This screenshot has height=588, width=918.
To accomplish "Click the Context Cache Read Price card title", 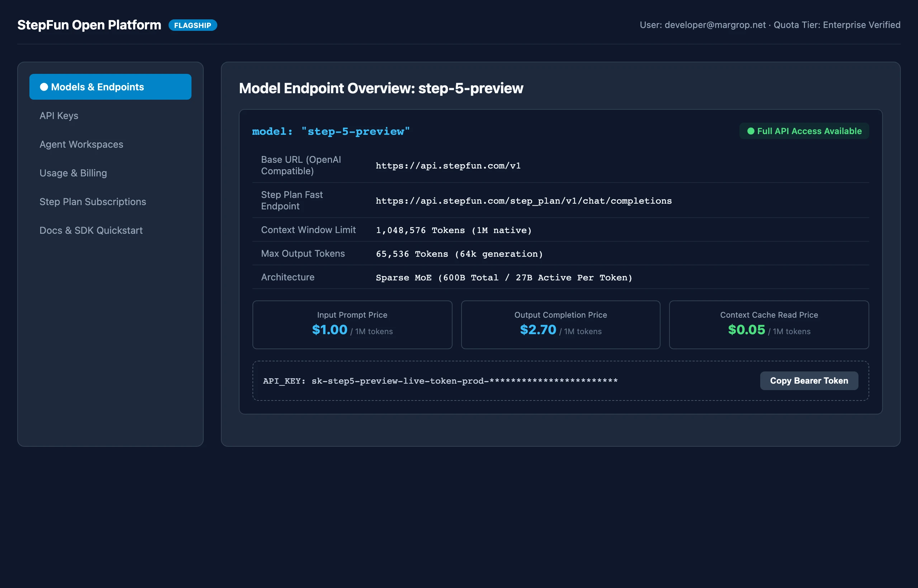I will pos(769,315).
